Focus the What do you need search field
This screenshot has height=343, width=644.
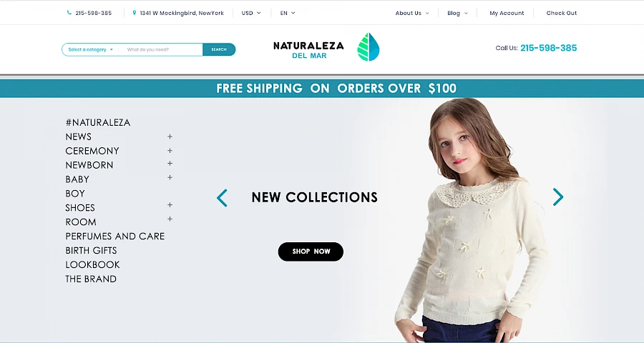(162, 49)
